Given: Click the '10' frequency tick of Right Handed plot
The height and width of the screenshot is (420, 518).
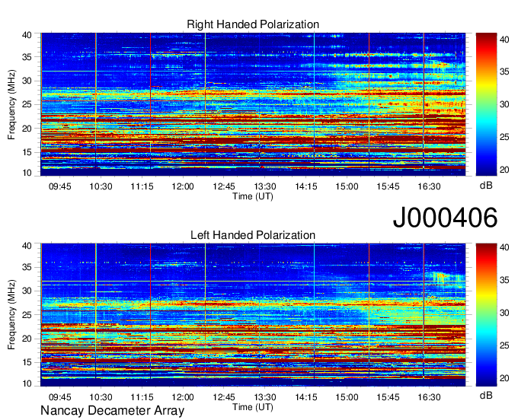Looking at the screenshot, I should click(x=27, y=173).
